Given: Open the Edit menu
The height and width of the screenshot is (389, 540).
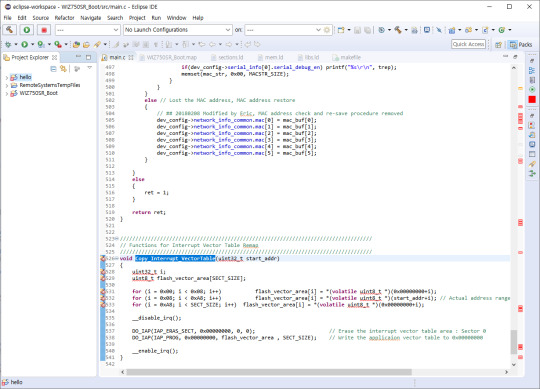Looking at the screenshot, I should (x=22, y=18).
